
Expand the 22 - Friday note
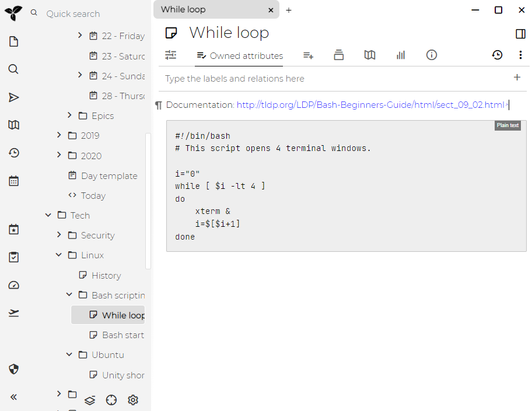click(80, 35)
